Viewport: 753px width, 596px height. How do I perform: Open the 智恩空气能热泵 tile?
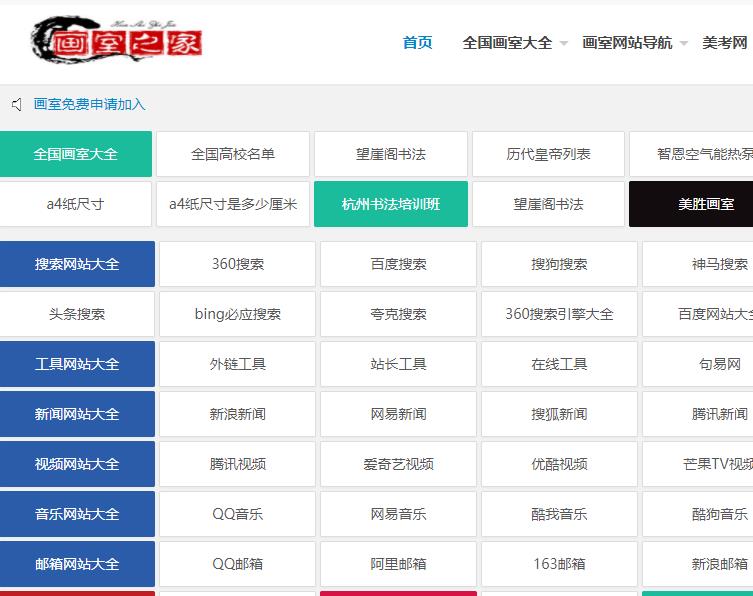[691, 154]
